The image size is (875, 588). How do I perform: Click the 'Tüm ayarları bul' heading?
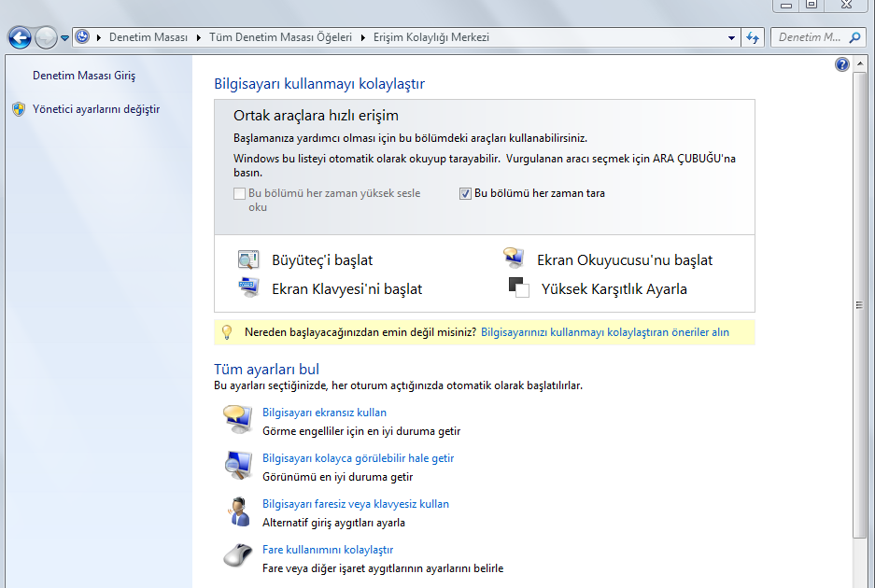point(266,369)
